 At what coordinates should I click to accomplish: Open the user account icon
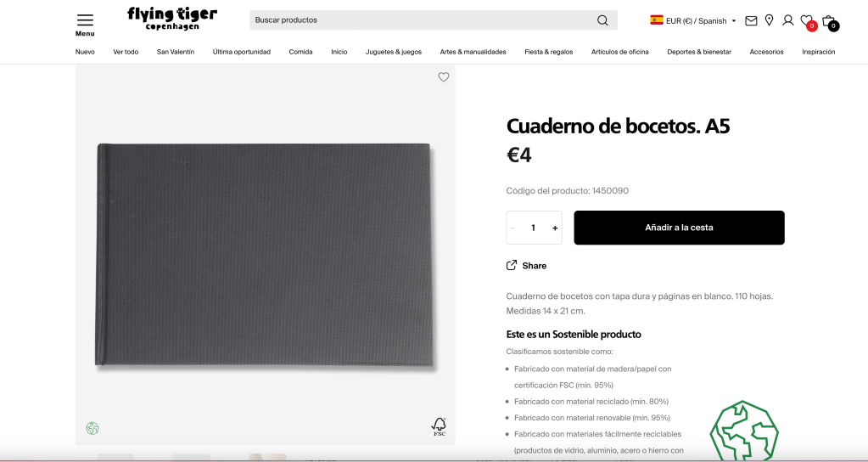(x=787, y=20)
